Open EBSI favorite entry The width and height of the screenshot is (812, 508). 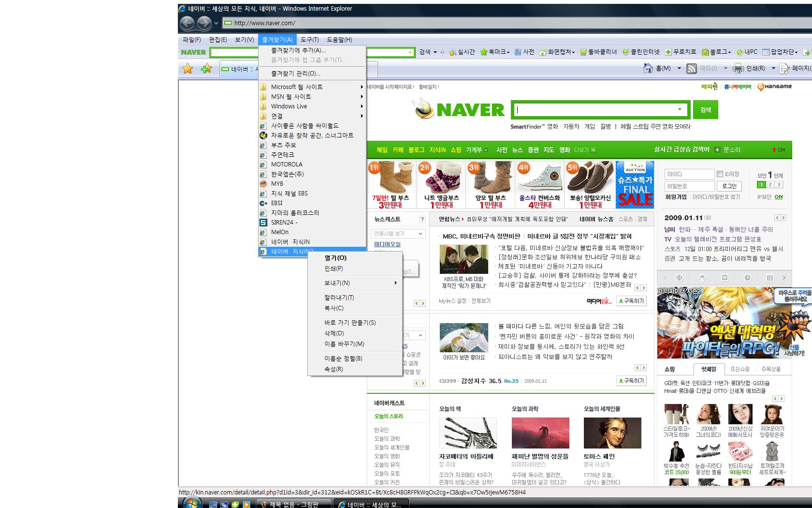point(312,203)
